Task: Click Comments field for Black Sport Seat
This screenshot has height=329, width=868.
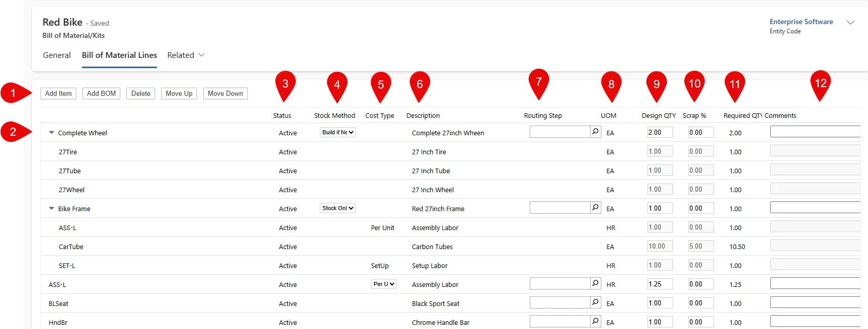Action: point(815,303)
